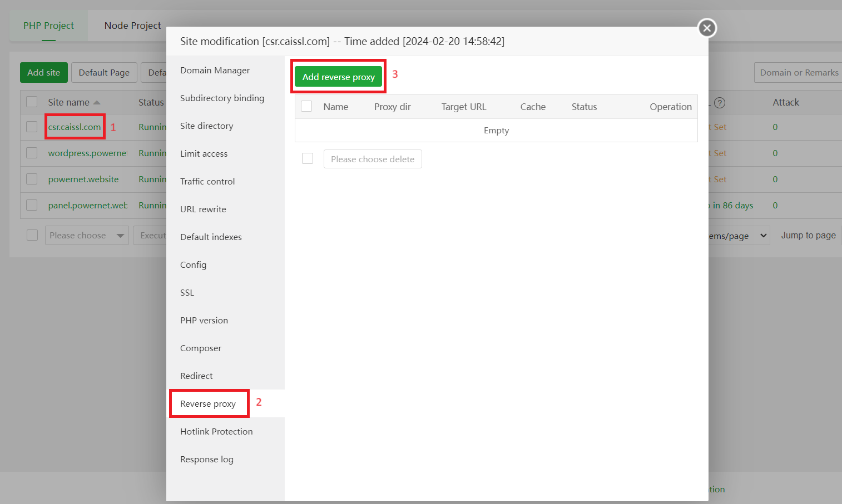Check the box beside Please choose delete
Screen dimensions: 842x504
[x=308, y=159]
